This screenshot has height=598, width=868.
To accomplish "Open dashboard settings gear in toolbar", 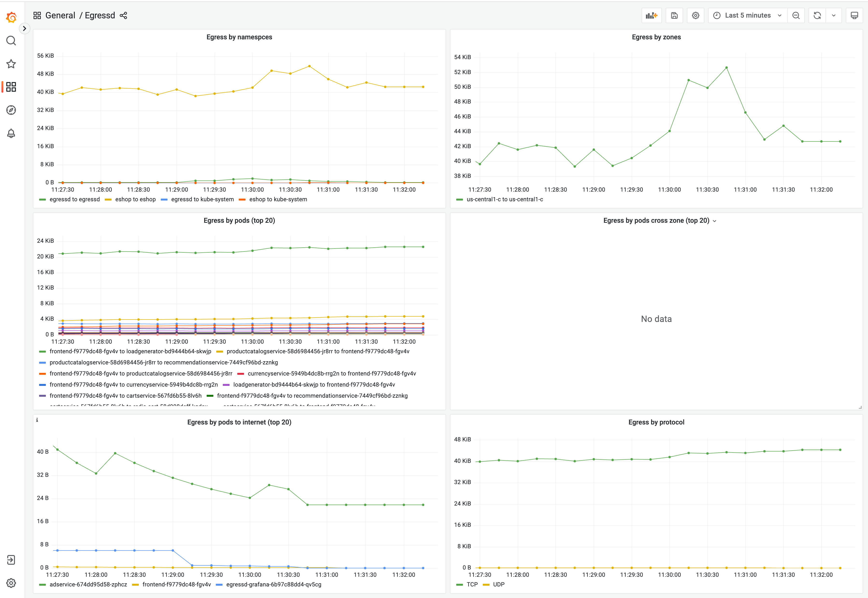I will pyautogui.click(x=695, y=15).
